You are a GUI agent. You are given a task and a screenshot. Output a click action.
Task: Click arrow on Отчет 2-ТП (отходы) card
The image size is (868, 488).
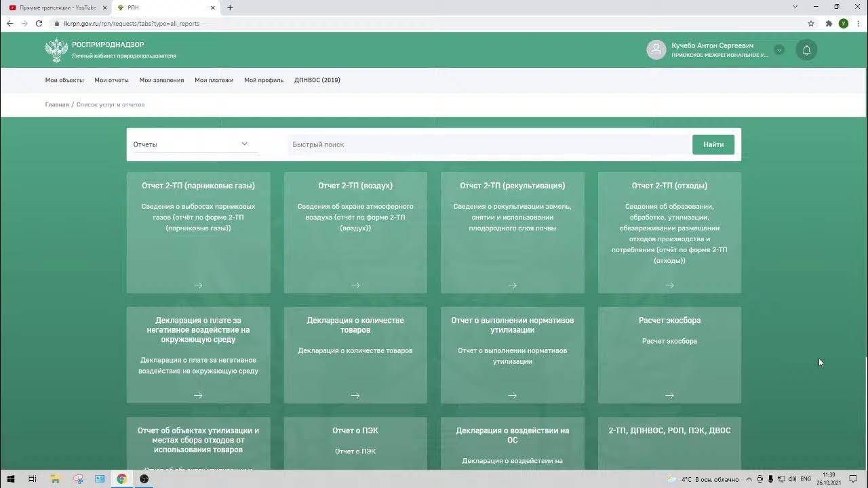coord(669,285)
